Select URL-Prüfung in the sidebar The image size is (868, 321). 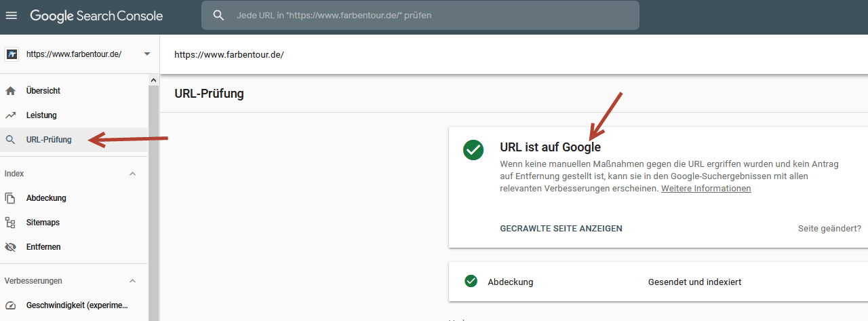(x=74, y=140)
